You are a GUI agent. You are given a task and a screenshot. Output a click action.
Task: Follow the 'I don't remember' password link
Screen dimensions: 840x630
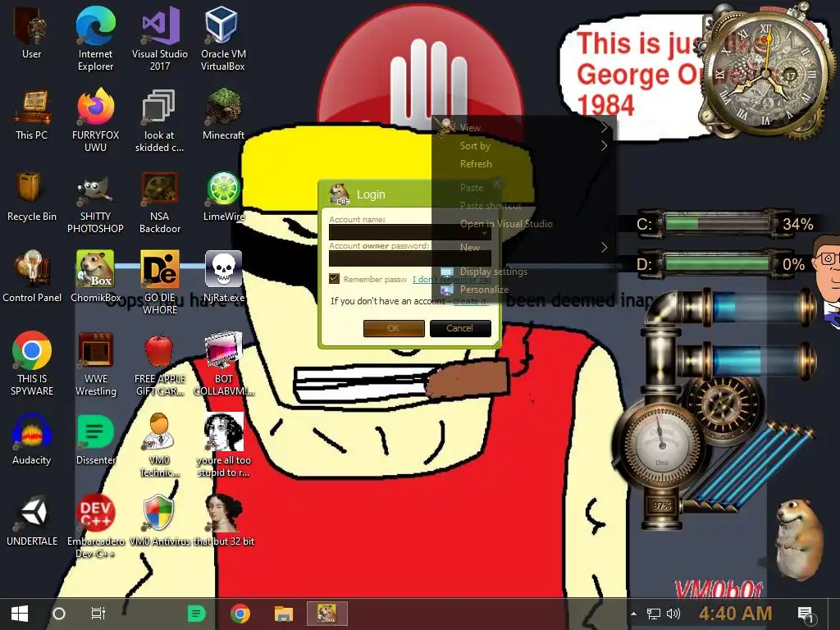452,279
